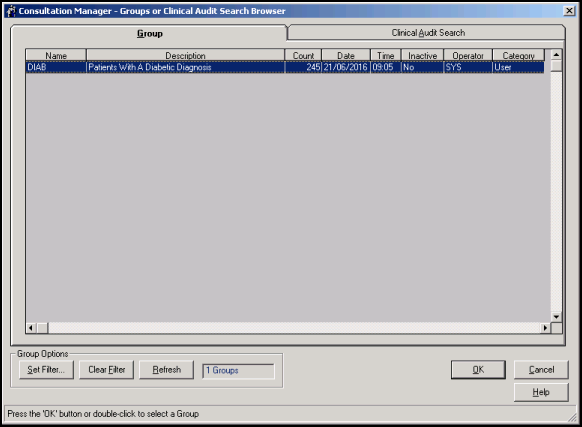Switch to the Clinical Audit Search tab
Viewport: 582px width, 427px height.
[x=428, y=33]
